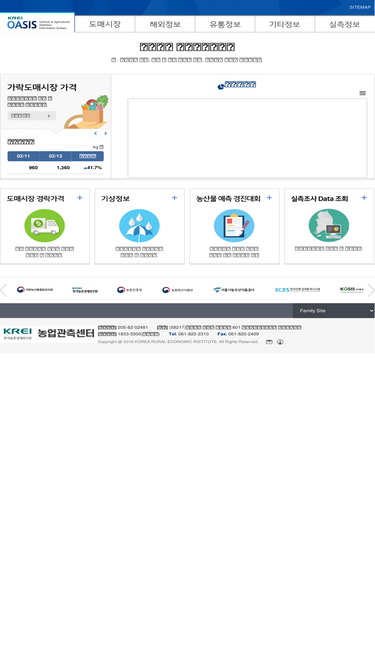Expand 기상정보 plus icon
Viewport: 375px width, 667px height.
click(x=174, y=198)
